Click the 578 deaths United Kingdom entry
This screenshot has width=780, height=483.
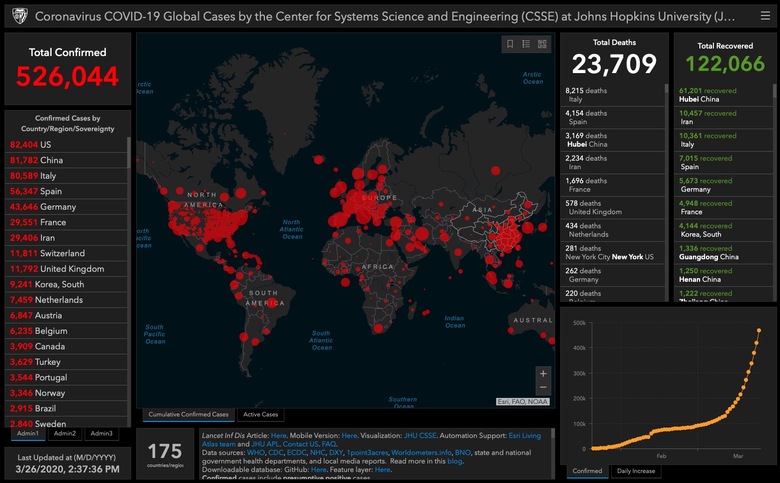612,207
